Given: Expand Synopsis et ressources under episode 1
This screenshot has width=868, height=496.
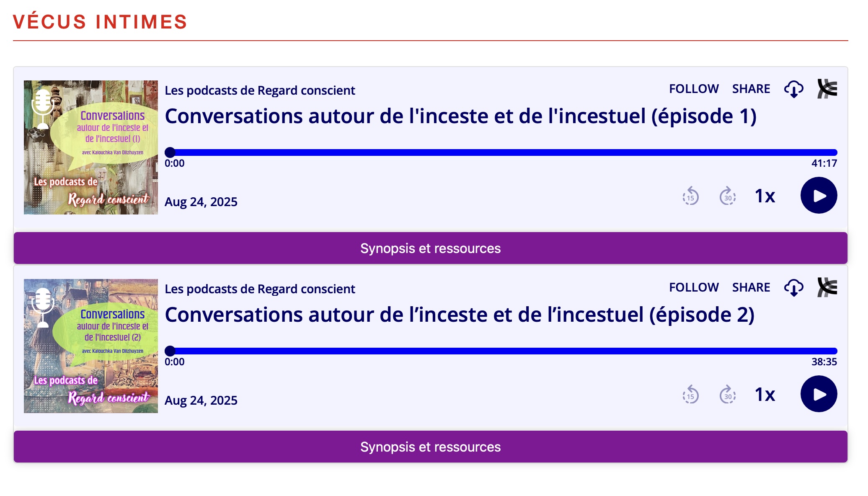Looking at the screenshot, I should tap(431, 248).
